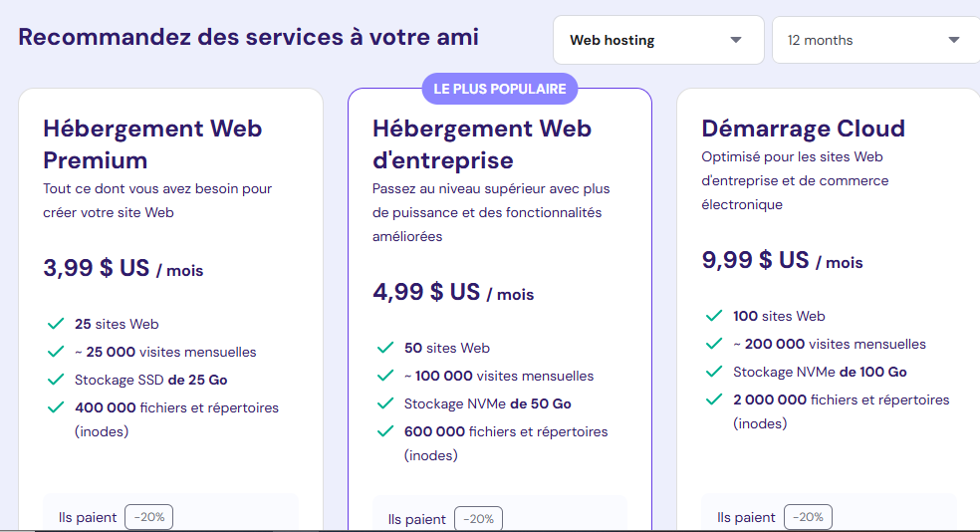The height and width of the screenshot is (532, 980).
Task: Click the checkmark next to Stockage SSD de 25 Go
Action: pos(56,380)
